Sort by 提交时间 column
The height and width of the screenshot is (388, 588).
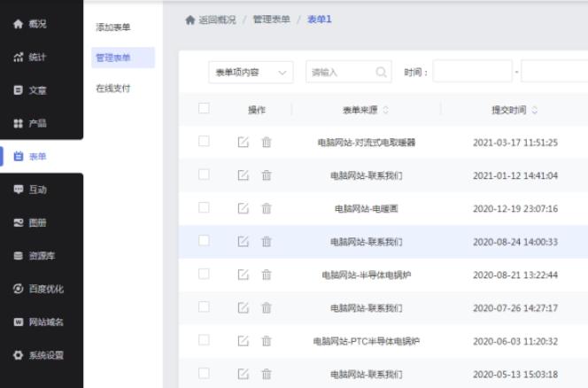pos(535,110)
